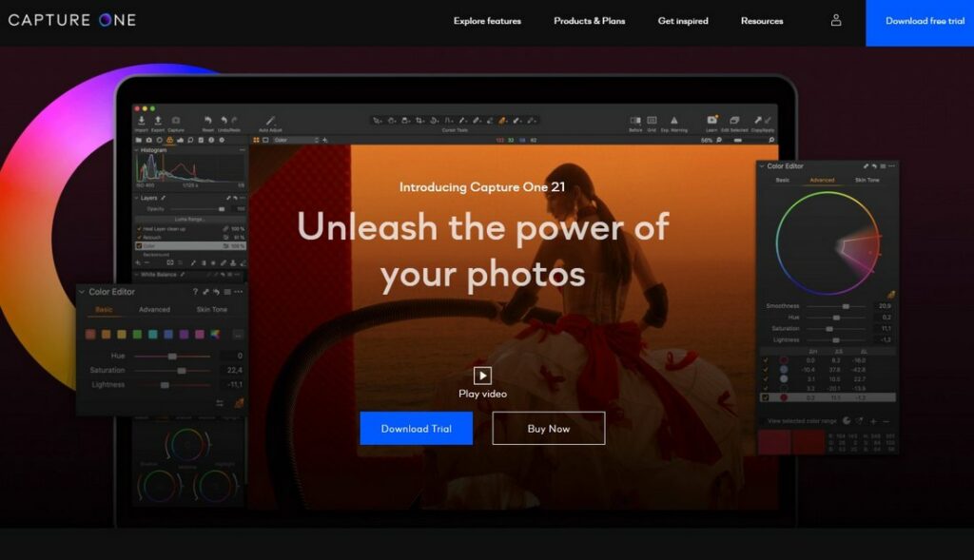Click the Export icon in the app toolbar
Viewport: 974px width, 560px height.
tap(158, 121)
